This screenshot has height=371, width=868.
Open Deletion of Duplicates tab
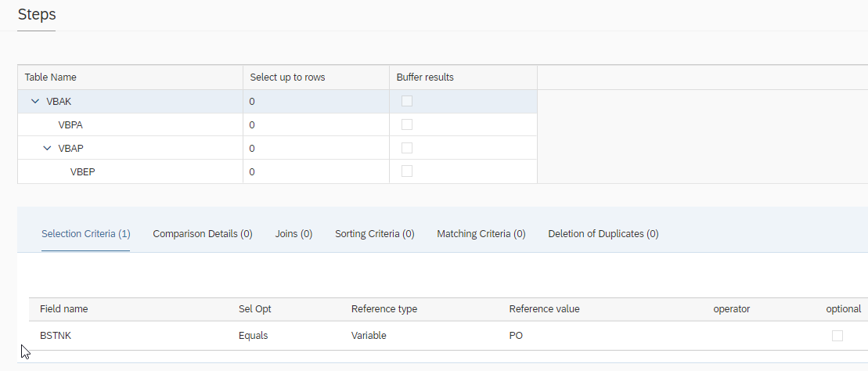(603, 233)
